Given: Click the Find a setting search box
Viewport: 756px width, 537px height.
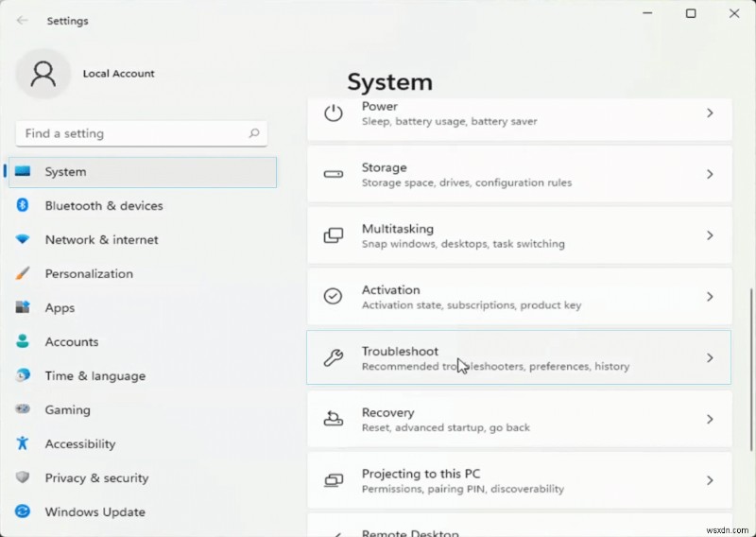Looking at the screenshot, I should (132, 133).
